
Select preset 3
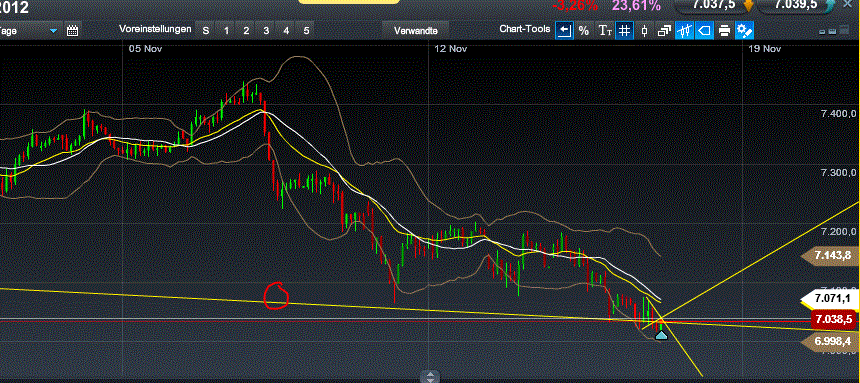(266, 31)
